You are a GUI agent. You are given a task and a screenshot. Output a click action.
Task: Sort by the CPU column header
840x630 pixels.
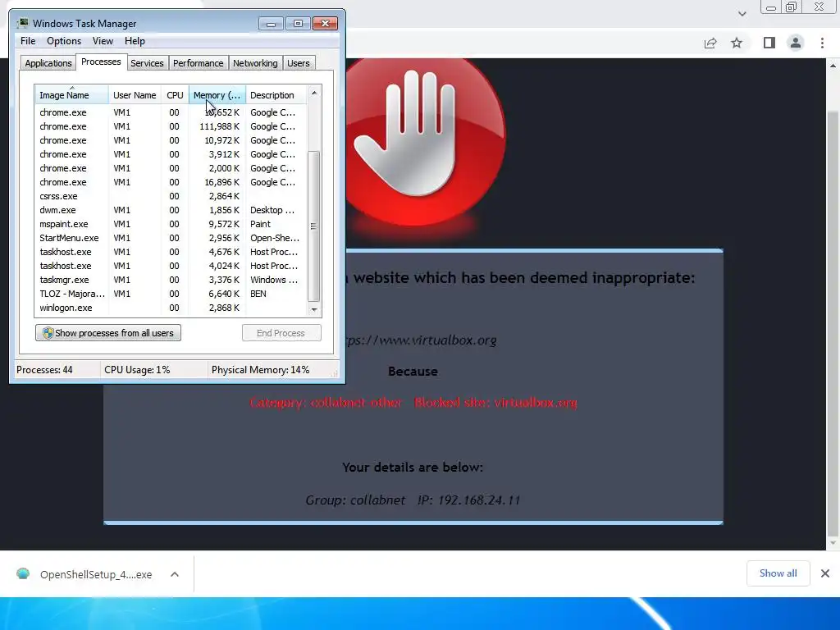click(175, 95)
